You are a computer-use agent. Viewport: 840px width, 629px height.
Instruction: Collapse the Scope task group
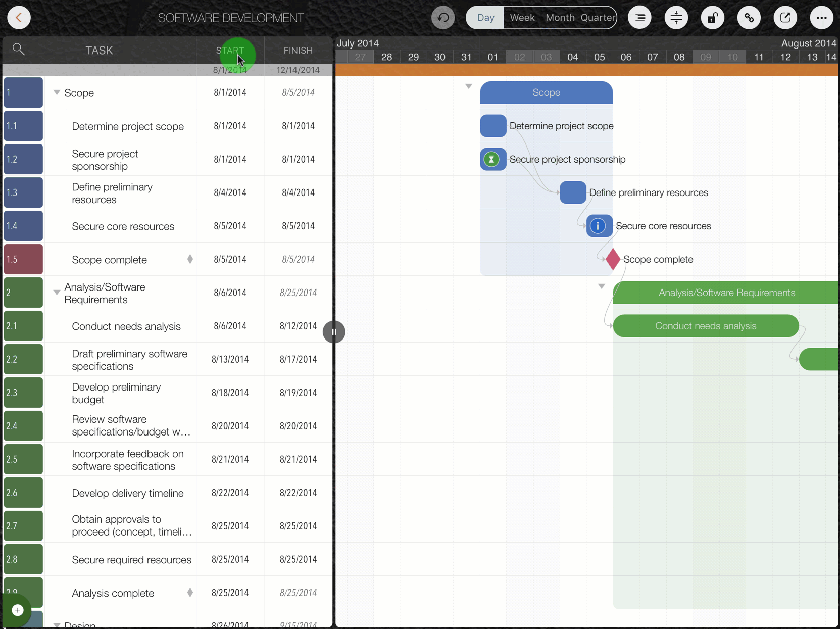57,92
